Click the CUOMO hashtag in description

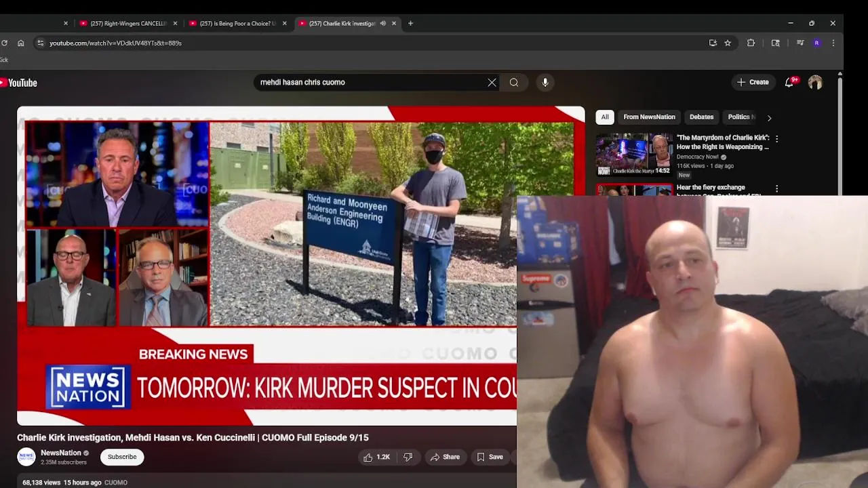pyautogui.click(x=116, y=483)
